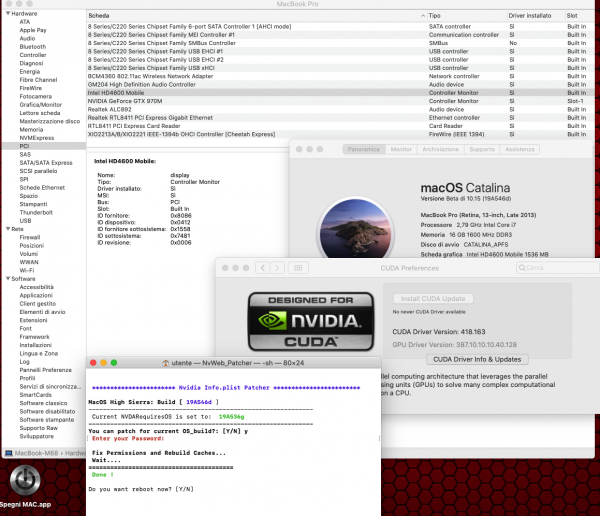Select the RTL8411 PCI Express Card Reader row
The height and width of the screenshot is (516, 600).
pos(340,126)
